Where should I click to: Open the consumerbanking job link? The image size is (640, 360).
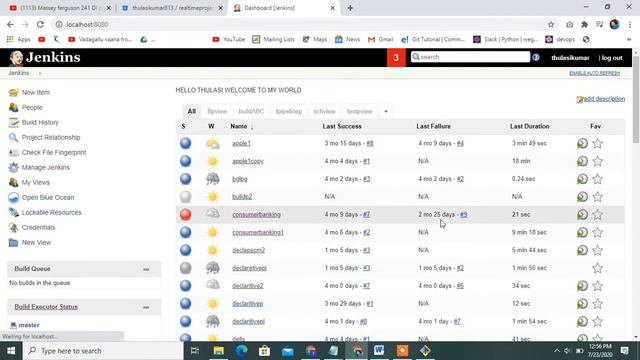[256, 215]
